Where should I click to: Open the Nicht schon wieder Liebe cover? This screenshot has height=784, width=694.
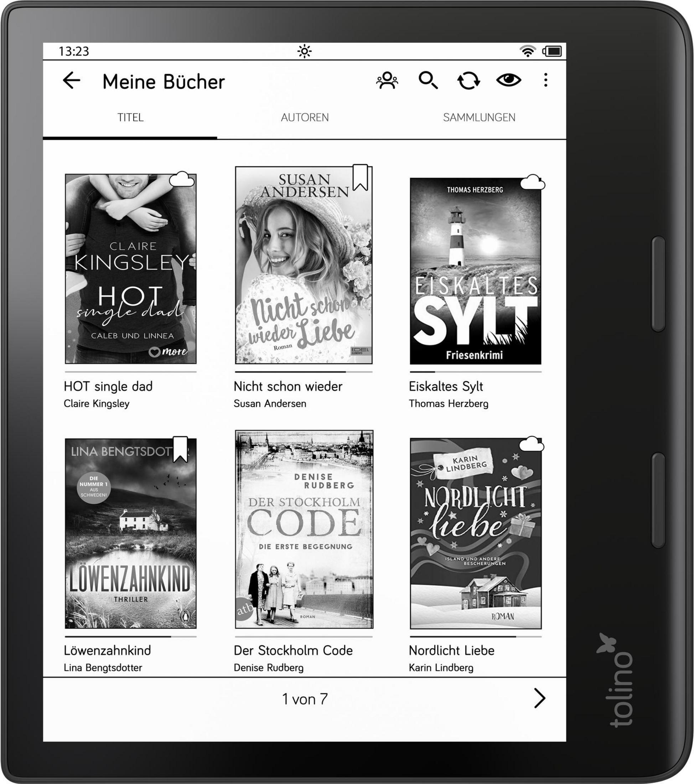click(x=304, y=265)
